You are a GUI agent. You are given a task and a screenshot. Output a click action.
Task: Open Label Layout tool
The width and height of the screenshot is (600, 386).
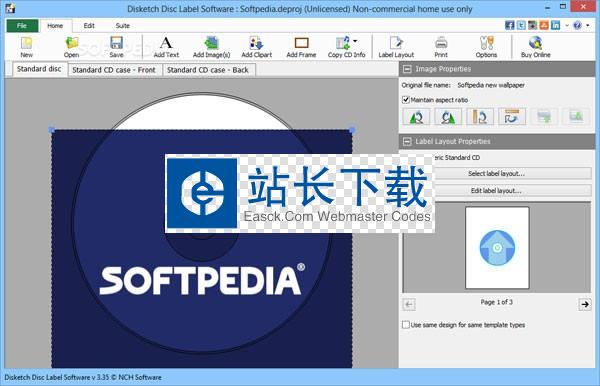(x=396, y=47)
